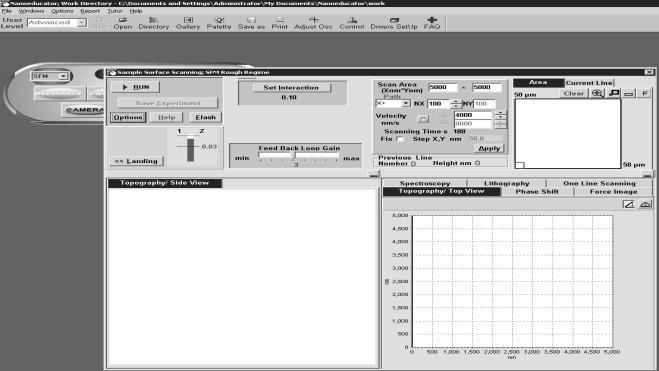
Task: Open Drivers SetUp from the toolbar
Action: coord(394,23)
